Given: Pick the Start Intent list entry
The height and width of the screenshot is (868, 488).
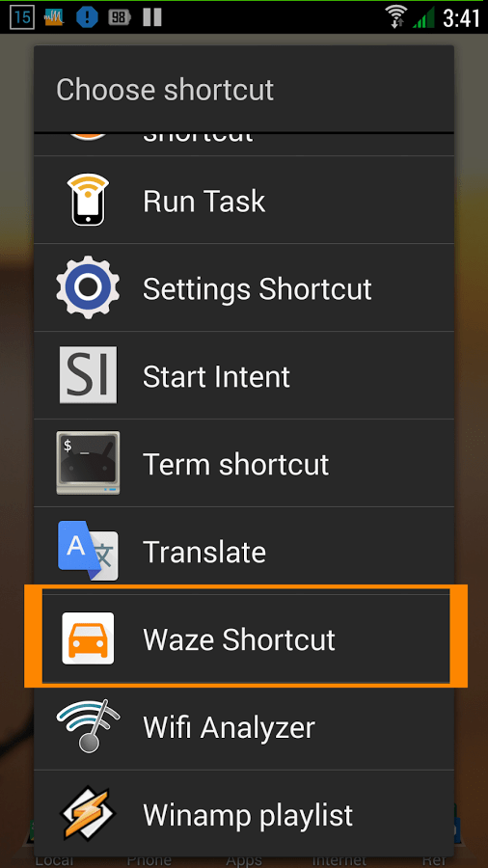Looking at the screenshot, I should click(244, 375).
